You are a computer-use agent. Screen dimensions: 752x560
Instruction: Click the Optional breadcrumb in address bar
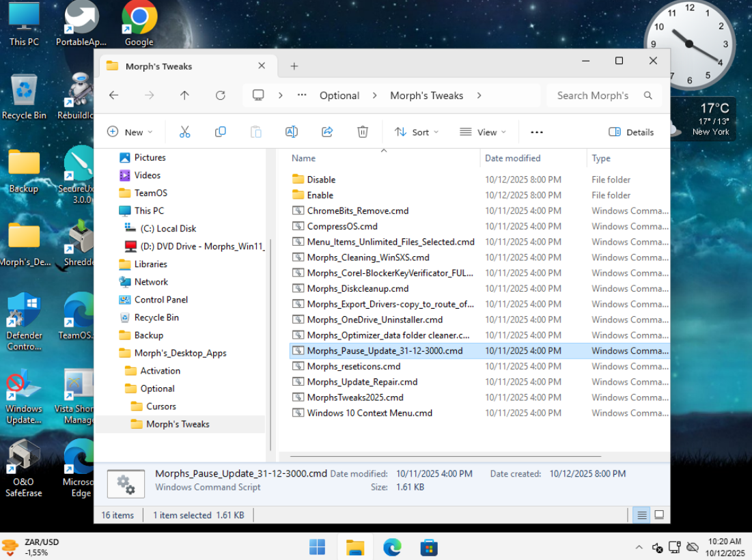click(x=339, y=96)
